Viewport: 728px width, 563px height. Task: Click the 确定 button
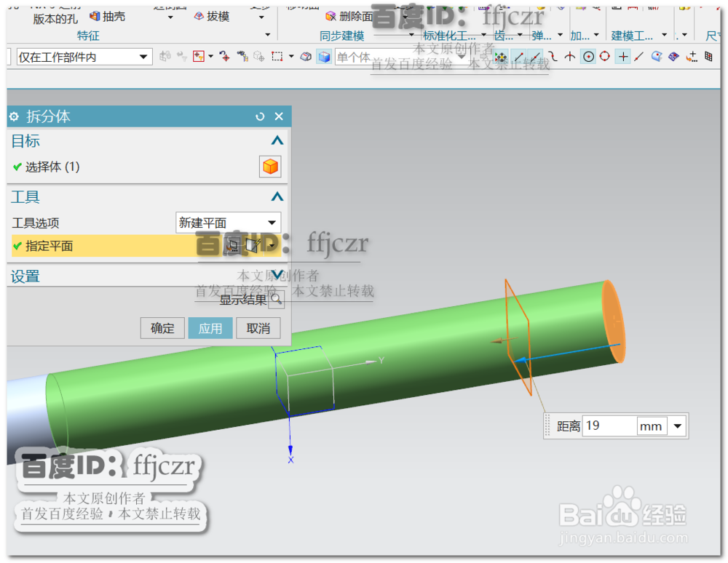[x=162, y=328]
